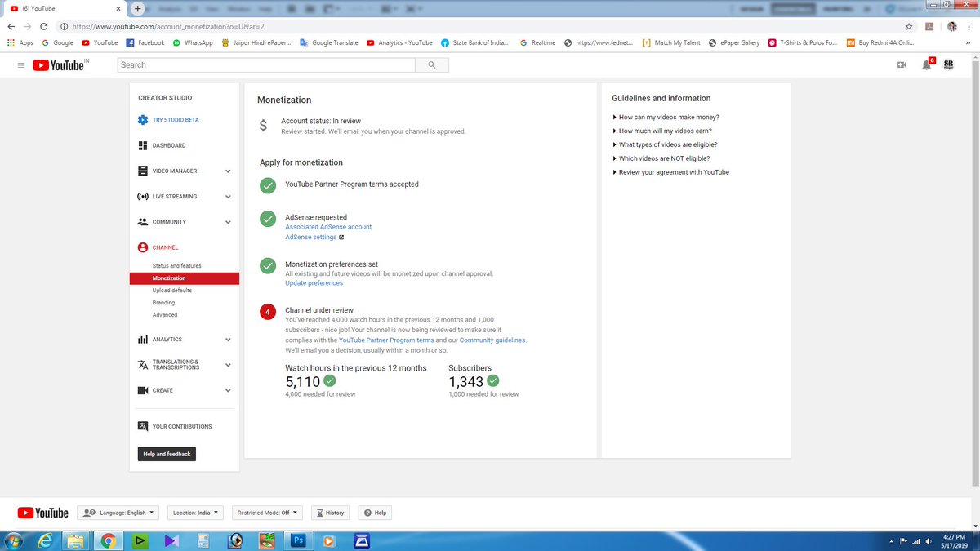The width and height of the screenshot is (980, 551).
Task: Open the Google Translate bookmark
Action: pyautogui.click(x=328, y=42)
